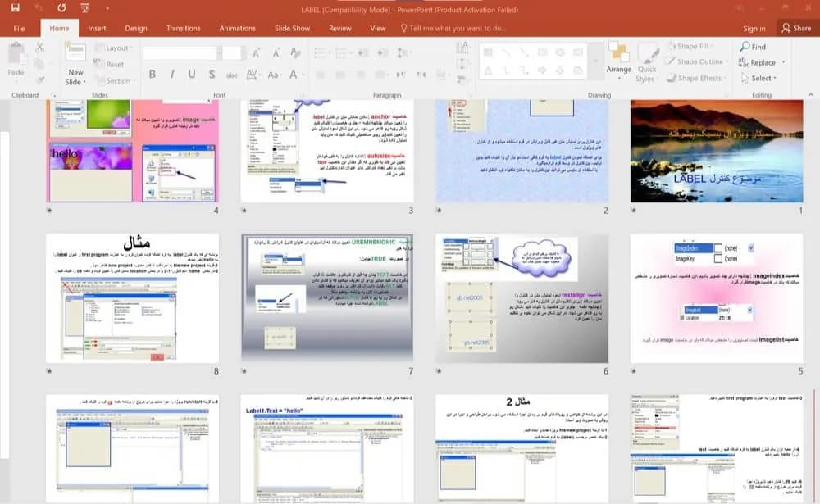820x504 pixels.
Task: Click the Find magnifier icon
Action: [x=745, y=47]
